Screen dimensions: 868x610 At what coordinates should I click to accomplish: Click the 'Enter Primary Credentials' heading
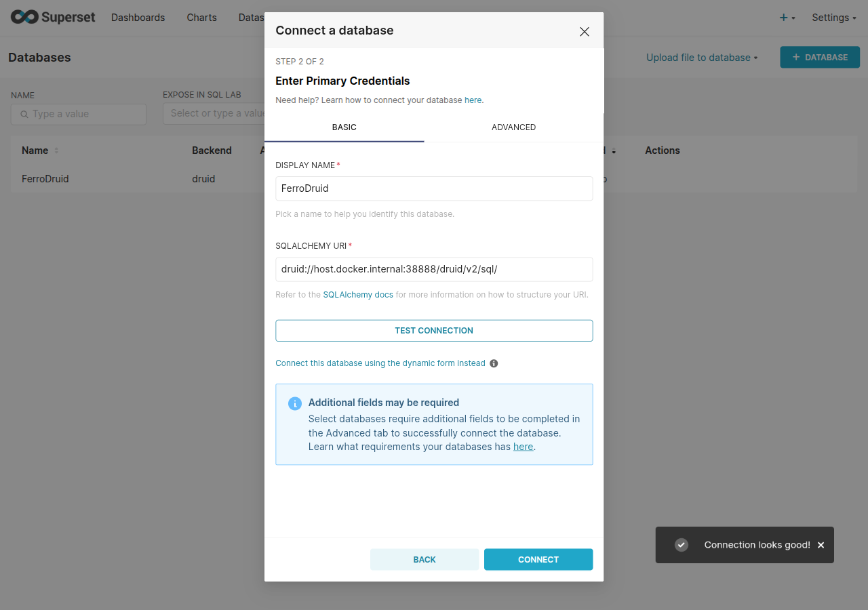point(342,81)
